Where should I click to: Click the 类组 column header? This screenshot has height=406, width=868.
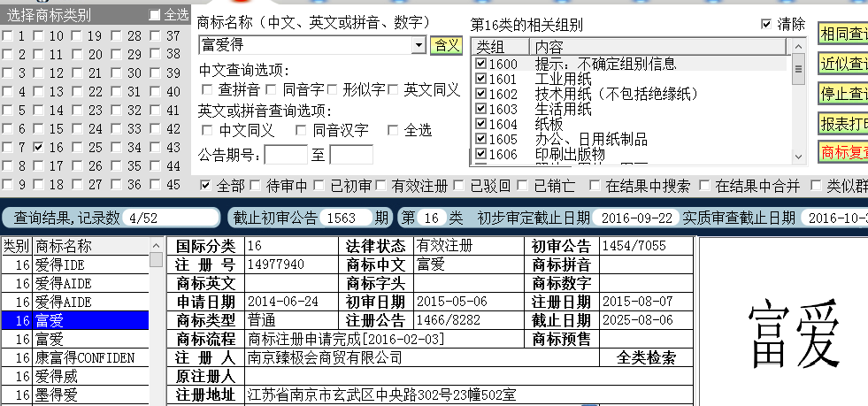click(501, 47)
